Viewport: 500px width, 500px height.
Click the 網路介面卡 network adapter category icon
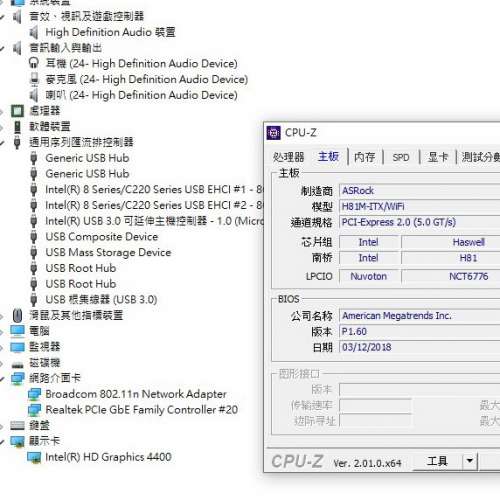[x=17, y=378]
